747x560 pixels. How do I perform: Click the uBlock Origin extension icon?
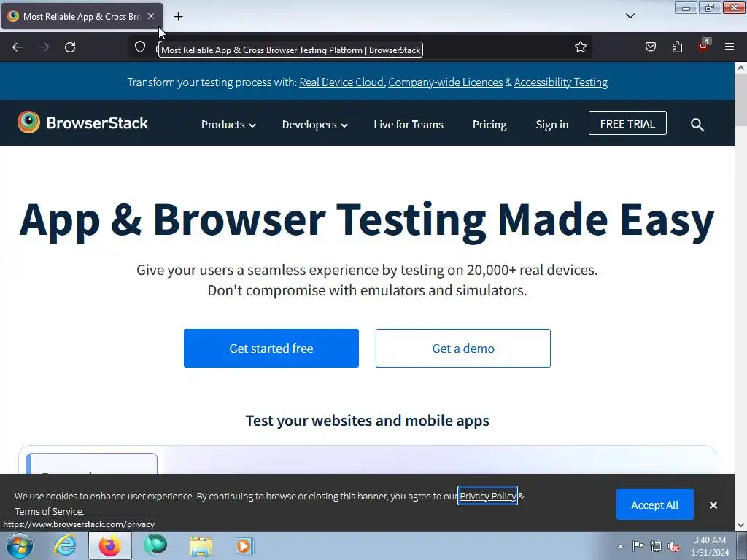(704, 46)
